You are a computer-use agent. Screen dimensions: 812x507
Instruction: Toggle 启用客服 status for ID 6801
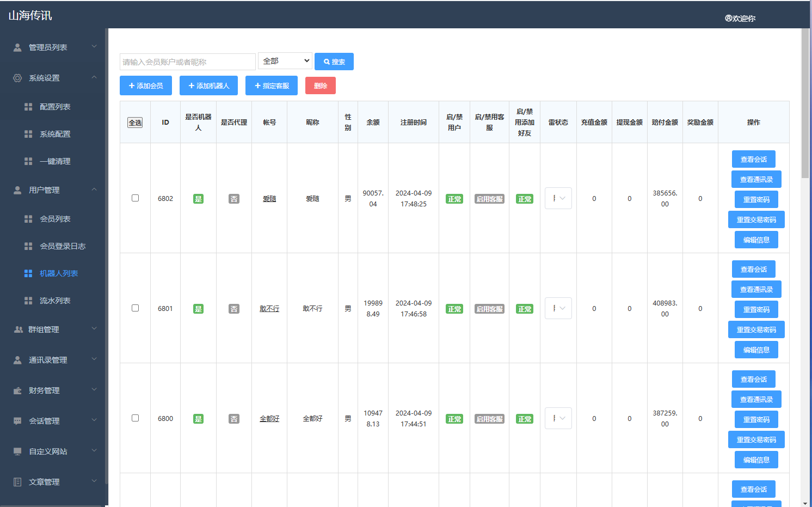coord(489,309)
